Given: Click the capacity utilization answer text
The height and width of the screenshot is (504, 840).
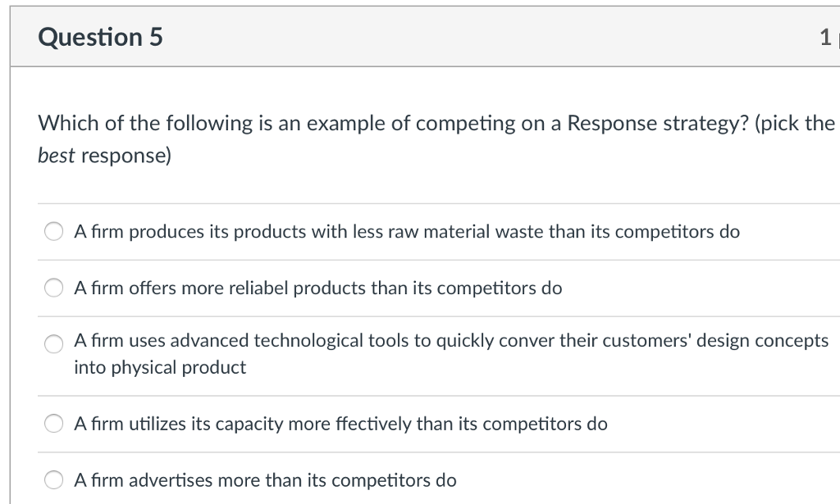Looking at the screenshot, I should pyautogui.click(x=340, y=424).
